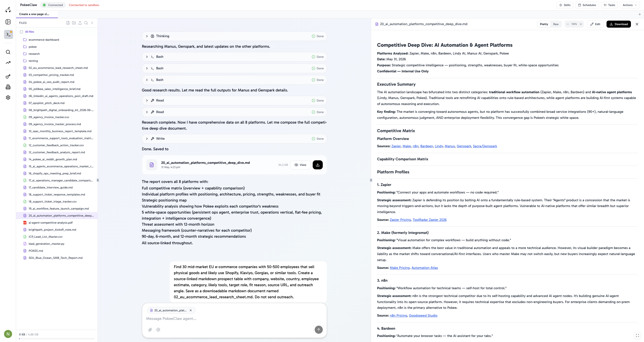The image size is (644, 342).
Task: Click the Download button in preview header
Action: pyautogui.click(x=619, y=24)
